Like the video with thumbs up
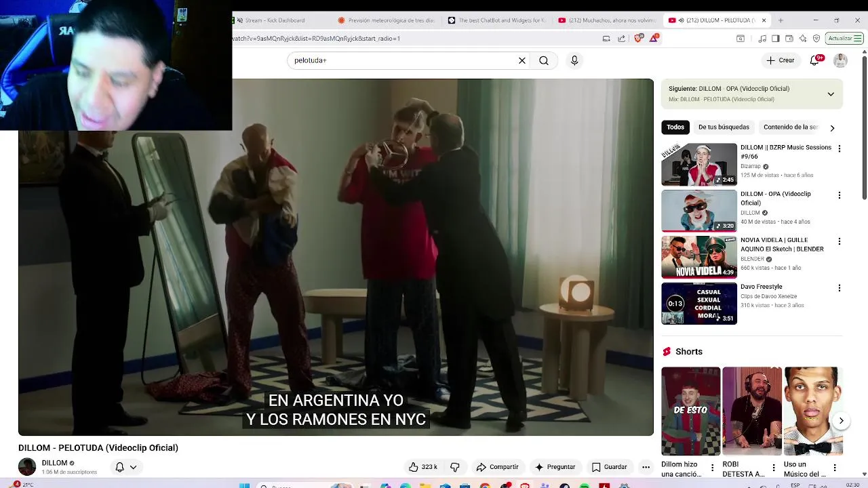 tap(423, 467)
